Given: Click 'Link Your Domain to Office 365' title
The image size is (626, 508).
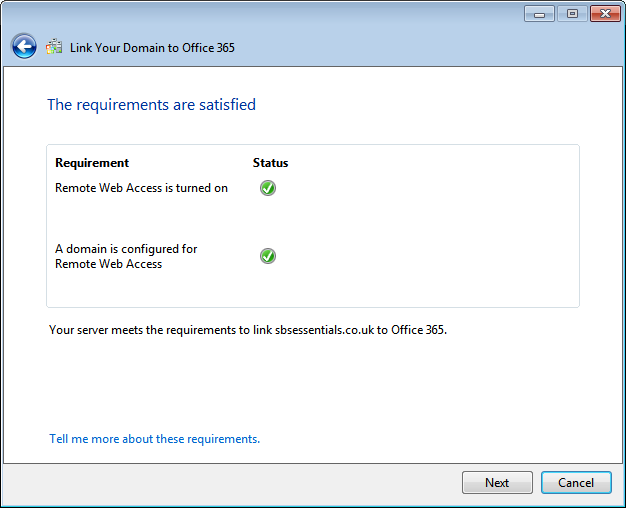Looking at the screenshot, I should click(152, 47).
